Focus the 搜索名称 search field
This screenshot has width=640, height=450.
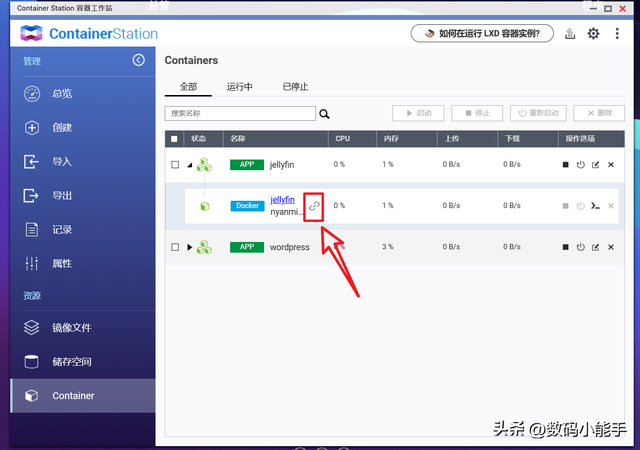(x=240, y=114)
